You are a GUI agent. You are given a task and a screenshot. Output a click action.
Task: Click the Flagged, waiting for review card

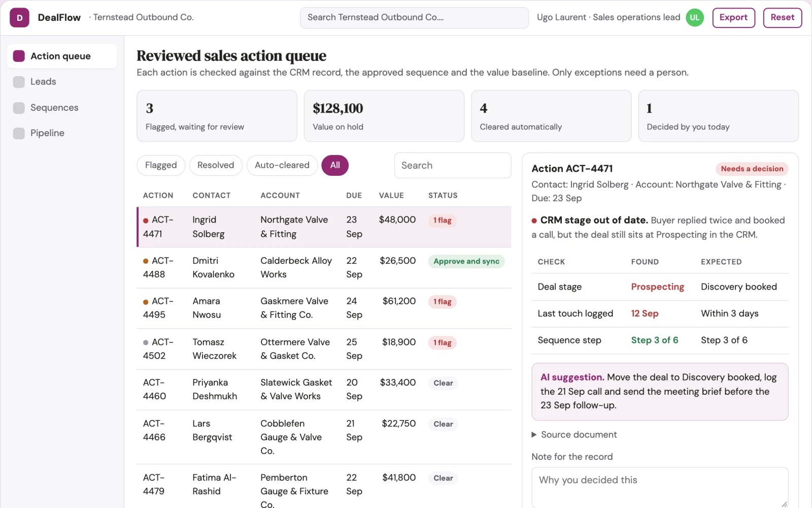217,116
